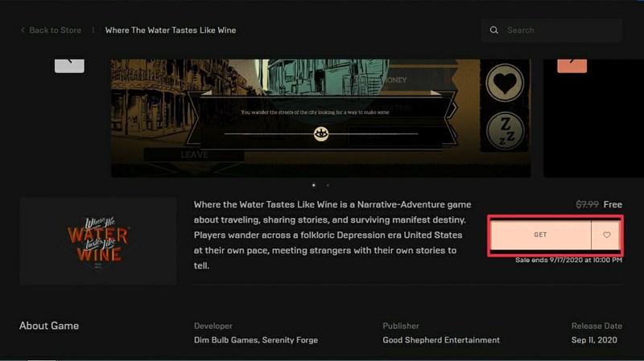
Task: Click the ZZZ sleep icon in screenshot
Action: pos(506,131)
